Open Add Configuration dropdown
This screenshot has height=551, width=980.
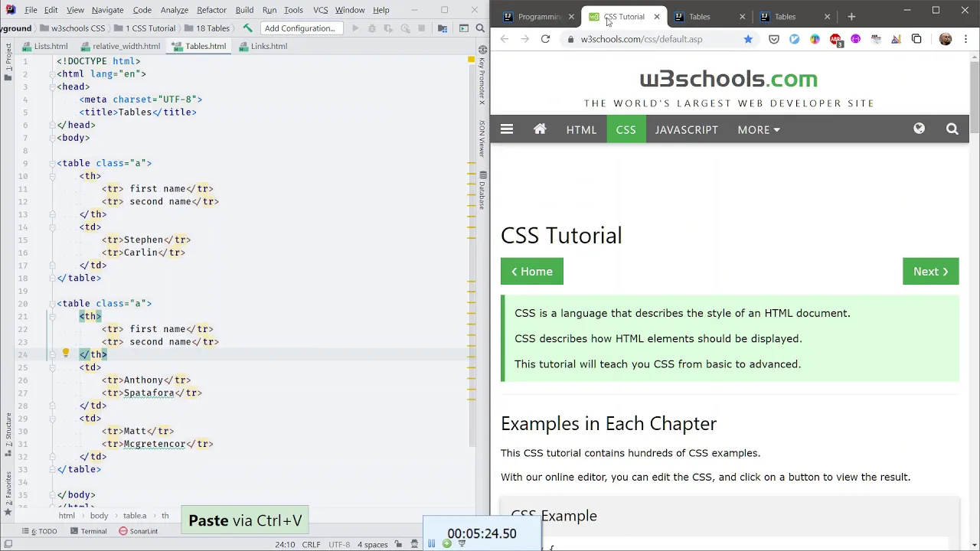300,28
